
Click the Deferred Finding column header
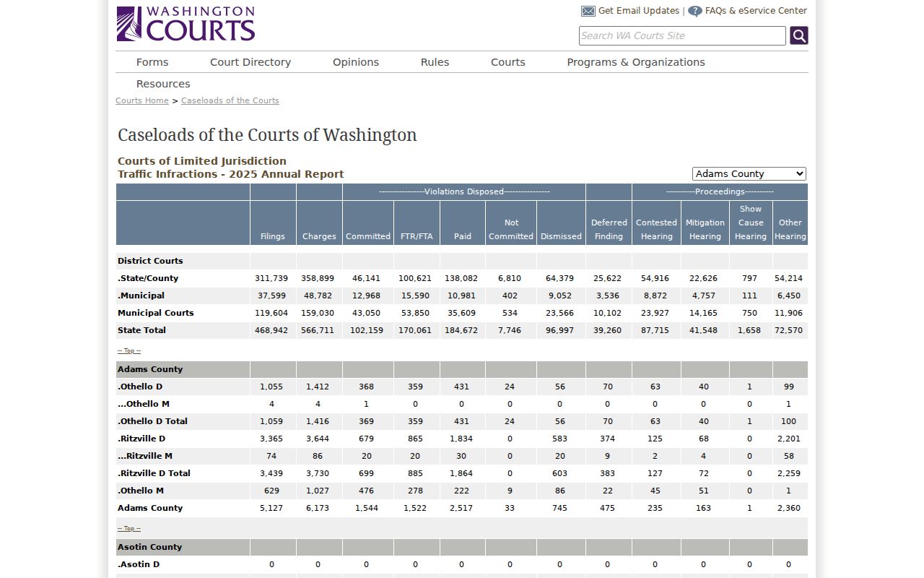[609, 230]
